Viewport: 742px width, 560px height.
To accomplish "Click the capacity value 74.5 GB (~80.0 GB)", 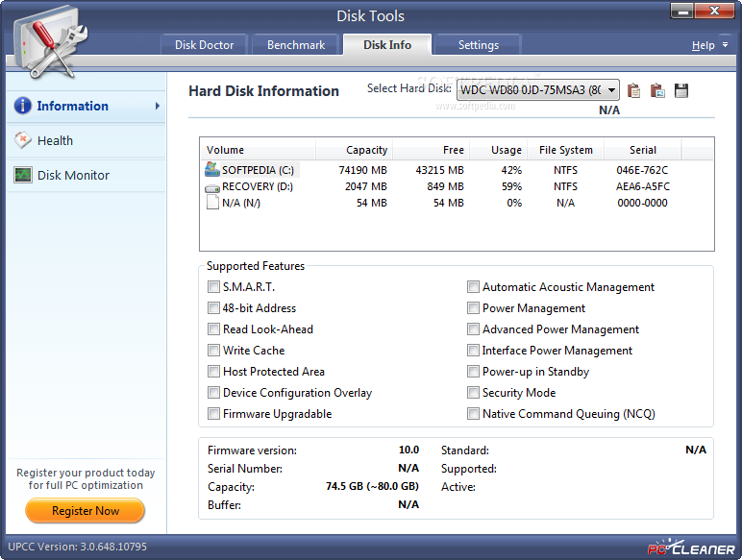I will click(372, 486).
